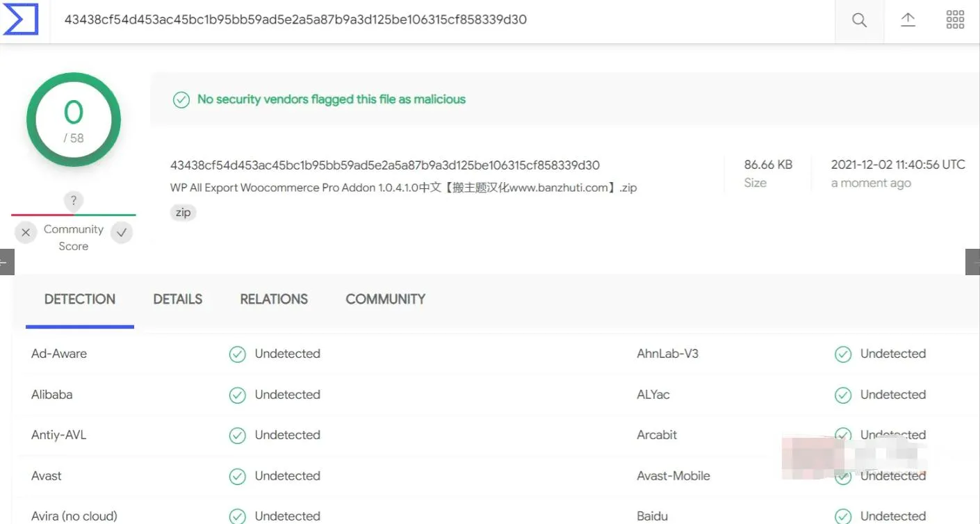The image size is (980, 524).
Task: Click the file hash text below banner
Action: click(x=385, y=165)
